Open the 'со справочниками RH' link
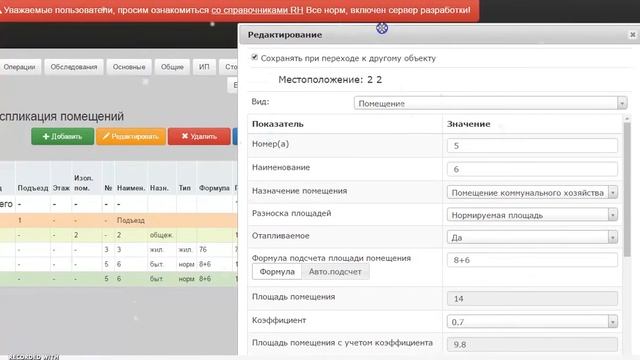This screenshot has height=360, width=640. 257,10
